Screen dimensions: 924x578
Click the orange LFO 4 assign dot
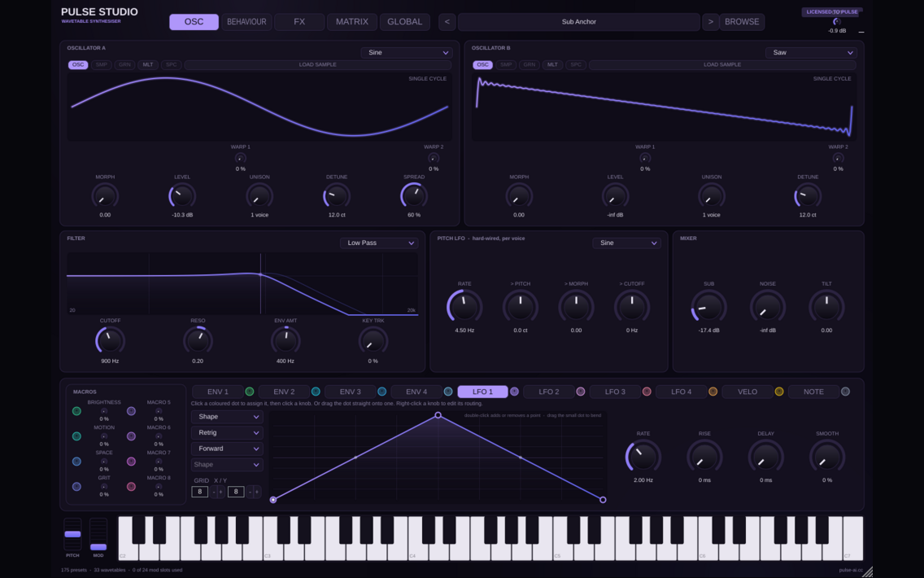713,392
